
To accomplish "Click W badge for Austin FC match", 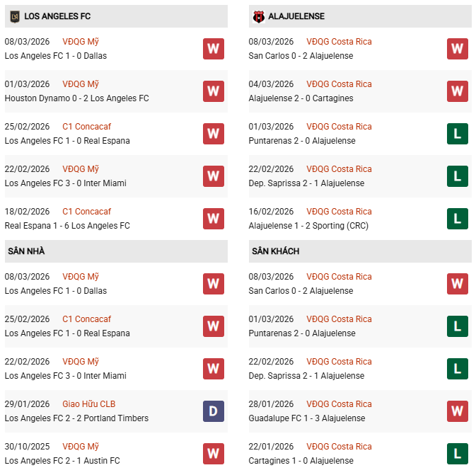I will [214, 454].
